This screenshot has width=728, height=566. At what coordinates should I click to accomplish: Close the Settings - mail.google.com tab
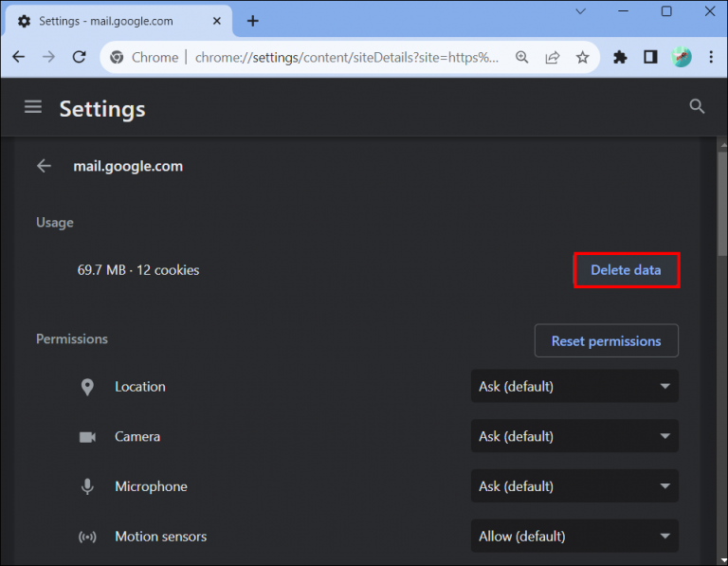point(217,21)
